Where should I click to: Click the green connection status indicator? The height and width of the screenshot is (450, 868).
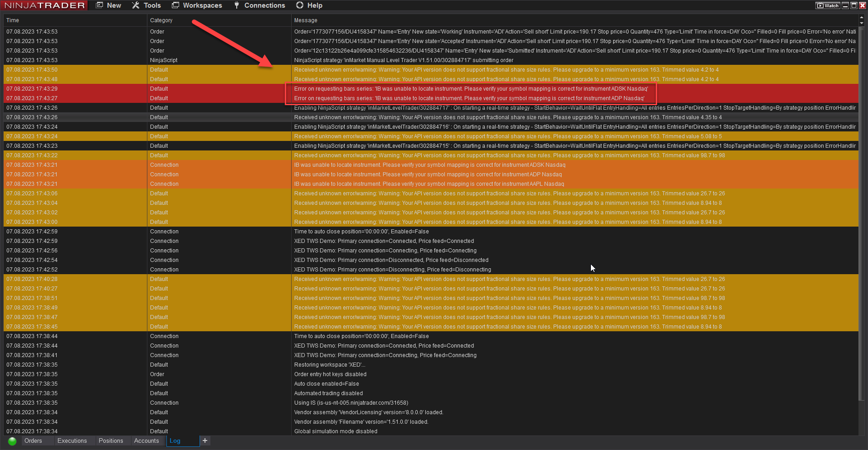coord(12,441)
